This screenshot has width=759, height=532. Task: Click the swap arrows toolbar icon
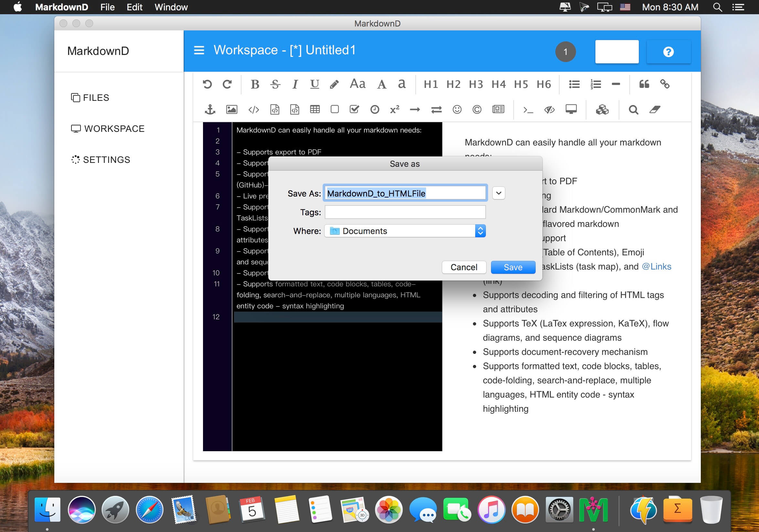pyautogui.click(x=436, y=109)
